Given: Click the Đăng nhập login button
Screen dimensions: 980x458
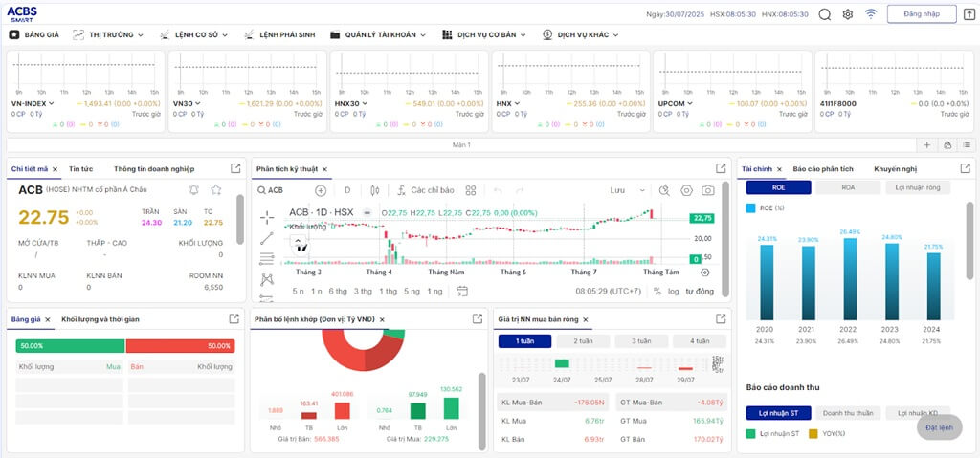Looking at the screenshot, I should coord(921,13).
